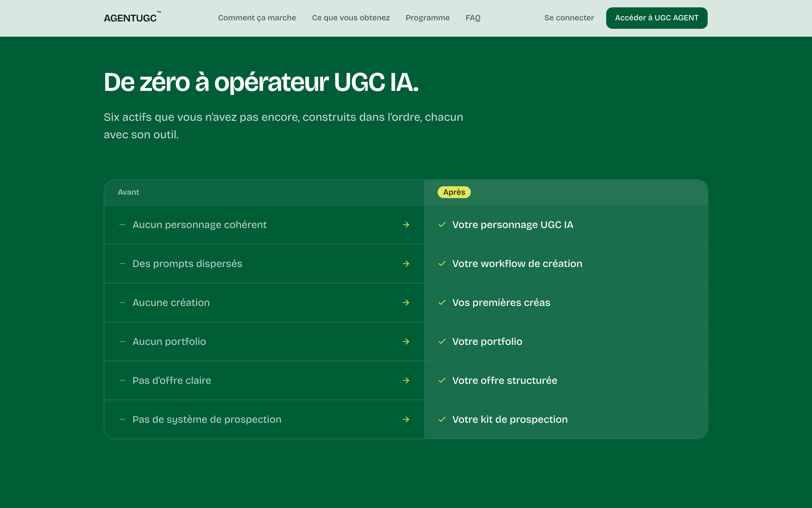Click the text Aucune création
The width and height of the screenshot is (812, 508).
click(171, 302)
